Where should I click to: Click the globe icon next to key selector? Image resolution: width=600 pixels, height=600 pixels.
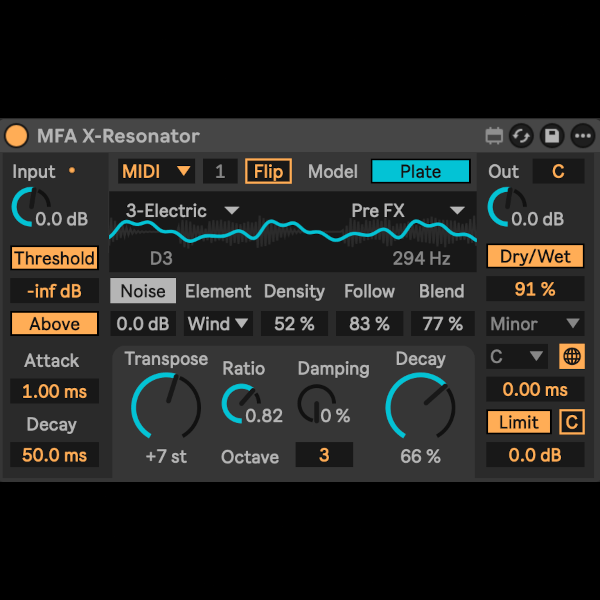572,356
